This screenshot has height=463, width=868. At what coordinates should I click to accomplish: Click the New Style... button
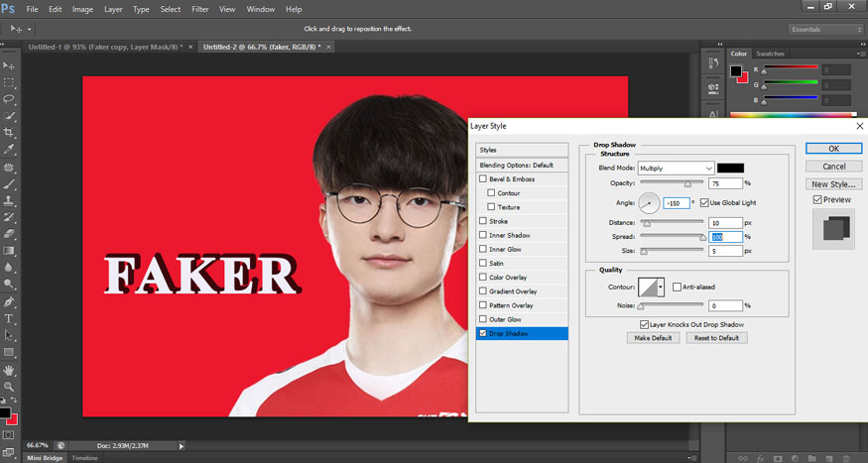(833, 184)
